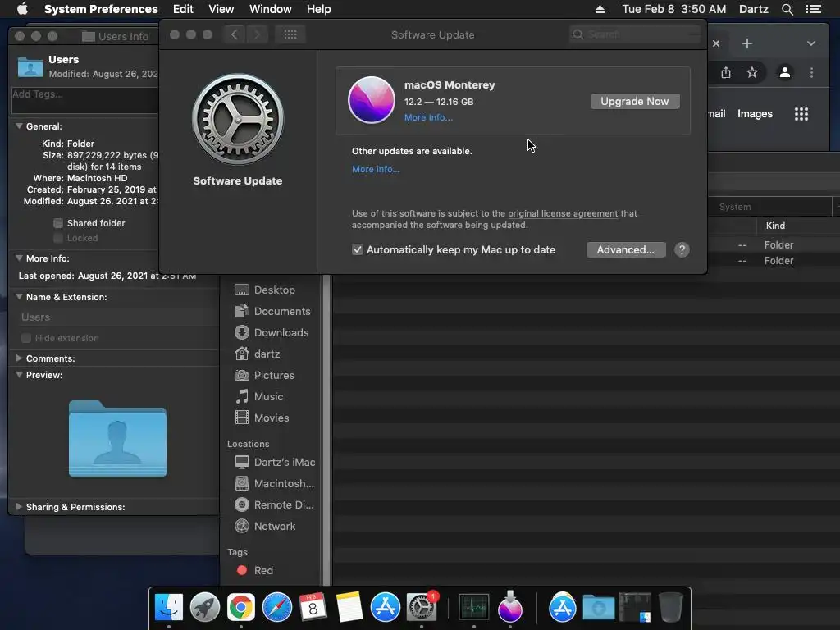
Task: Click the large Software Update gear icon
Action: click(238, 119)
